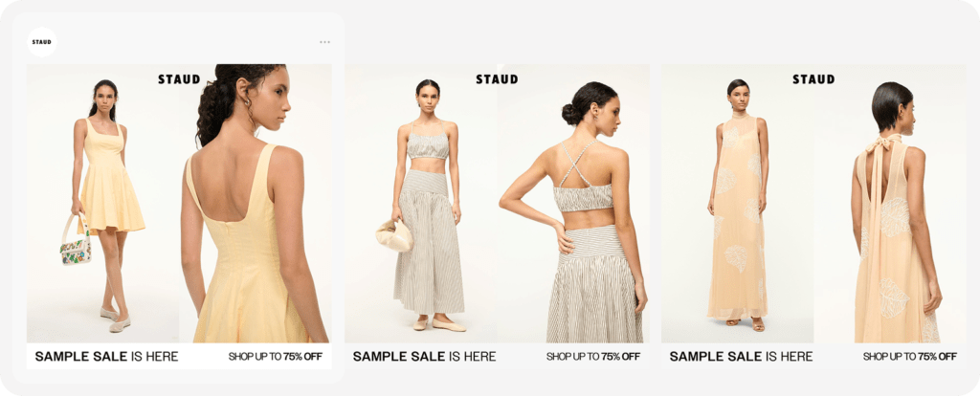Click 'SAMPLE SALE IS HERE' under striped set

(424, 357)
